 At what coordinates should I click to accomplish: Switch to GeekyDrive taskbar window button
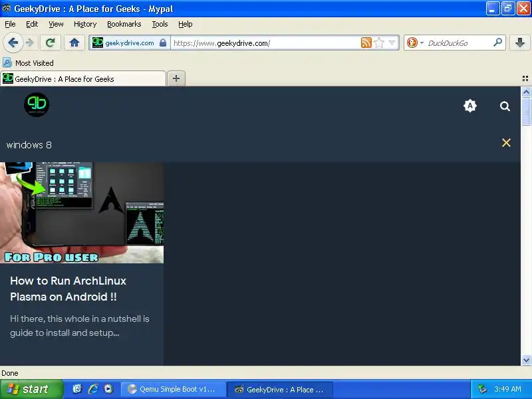tap(279, 389)
